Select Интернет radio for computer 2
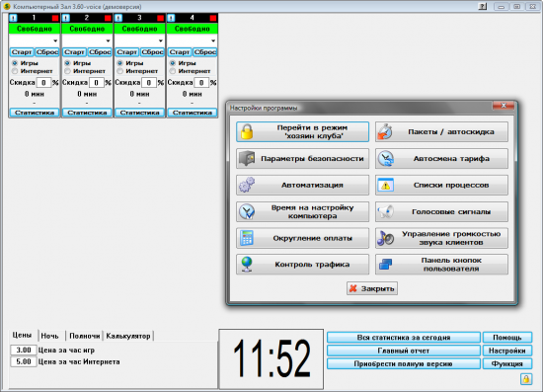Screen dimensions: 543x392 pyautogui.click(x=67, y=71)
